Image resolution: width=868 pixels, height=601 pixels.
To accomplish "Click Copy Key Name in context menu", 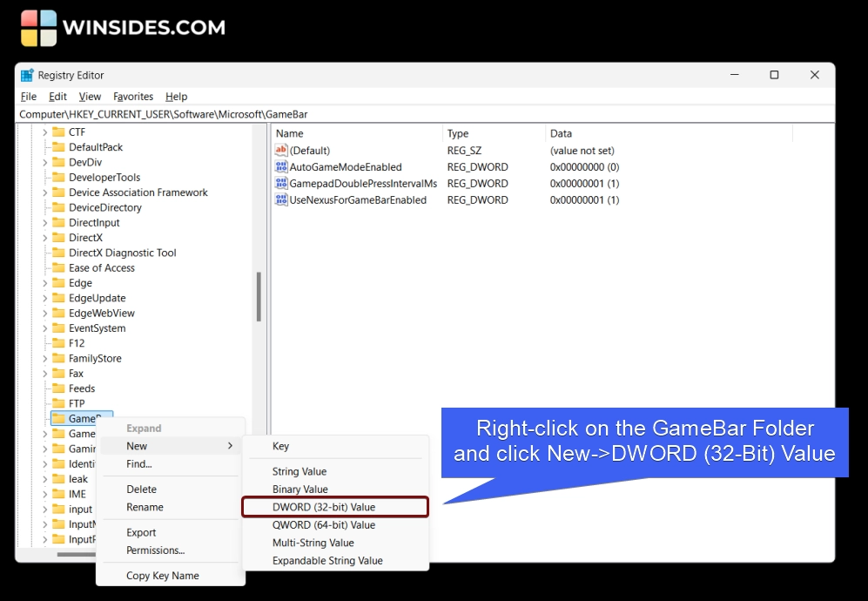I will coord(171,576).
